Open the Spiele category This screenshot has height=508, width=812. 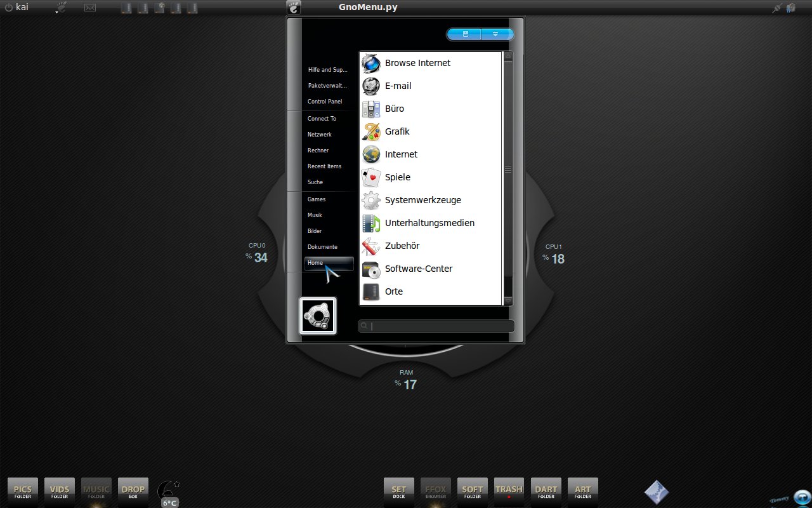tap(431, 177)
